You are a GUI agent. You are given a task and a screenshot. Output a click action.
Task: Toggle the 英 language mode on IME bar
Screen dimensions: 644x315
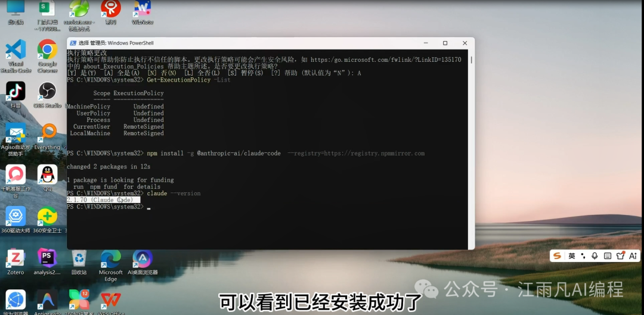(x=572, y=256)
